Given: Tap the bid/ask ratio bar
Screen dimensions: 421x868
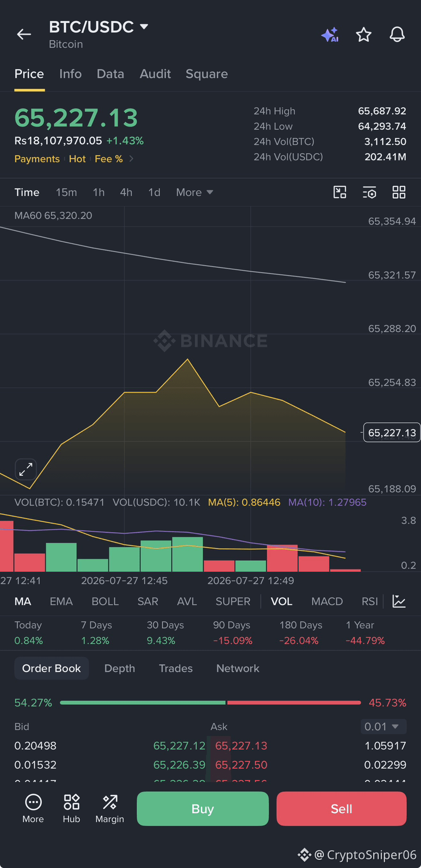Looking at the screenshot, I should [211, 702].
